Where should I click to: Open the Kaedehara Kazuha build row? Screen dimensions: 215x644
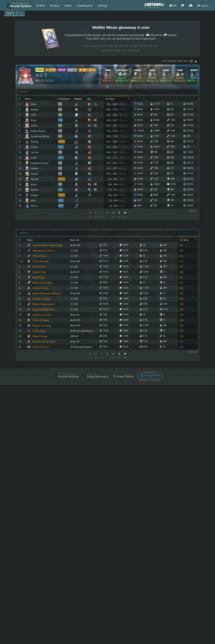tap(107, 163)
